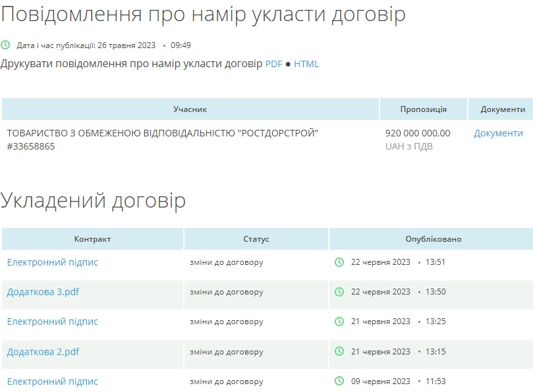Click the date 21 червня 2023 at 13:25

click(x=381, y=322)
